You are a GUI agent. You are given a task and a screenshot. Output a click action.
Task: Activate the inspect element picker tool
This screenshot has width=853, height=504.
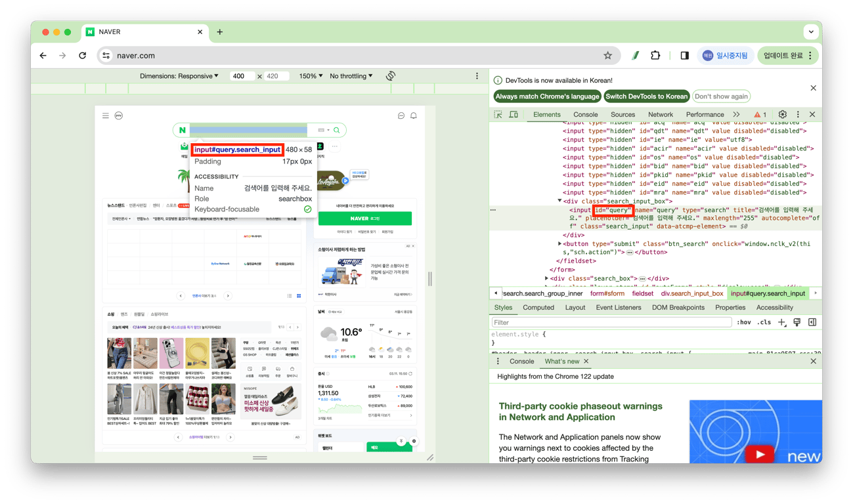coord(498,115)
